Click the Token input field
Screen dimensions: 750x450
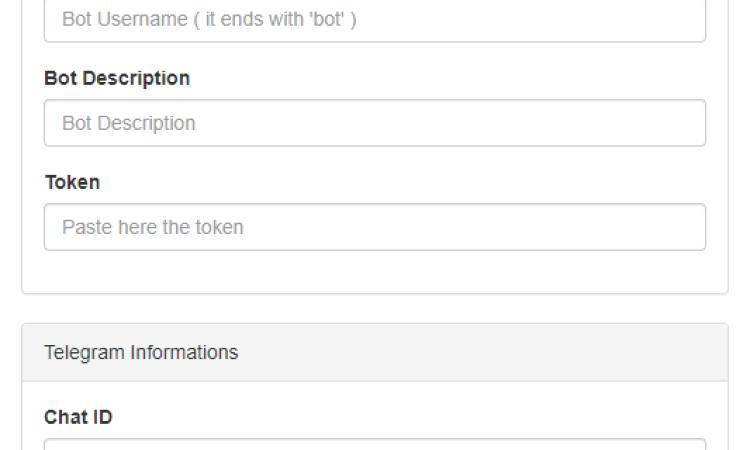[375, 227]
